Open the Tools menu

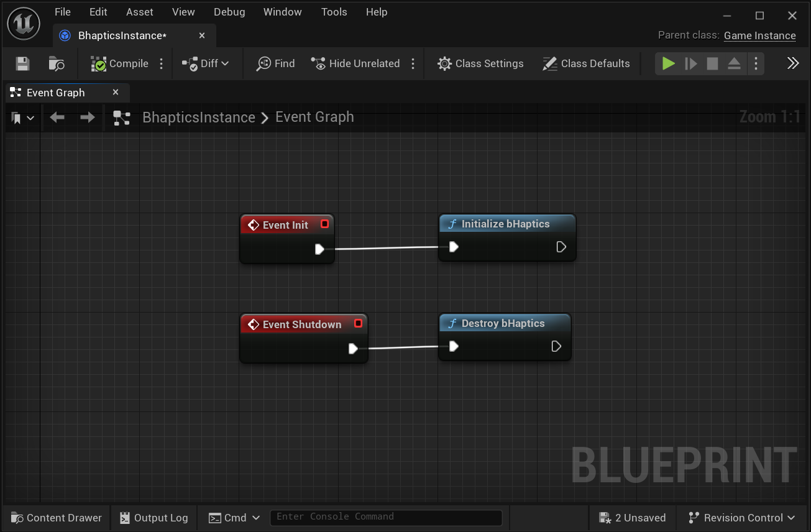tap(334, 12)
